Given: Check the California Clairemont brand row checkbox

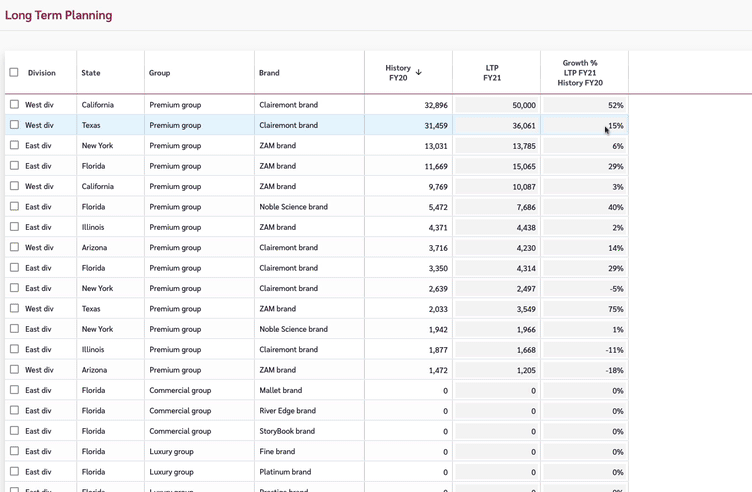Looking at the screenshot, I should pos(14,104).
